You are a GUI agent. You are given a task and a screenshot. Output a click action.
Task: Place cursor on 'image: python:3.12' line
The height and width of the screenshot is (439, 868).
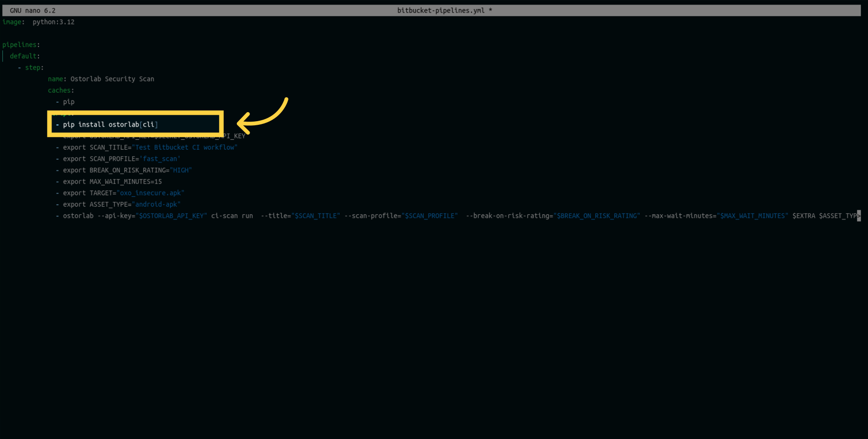tap(38, 22)
